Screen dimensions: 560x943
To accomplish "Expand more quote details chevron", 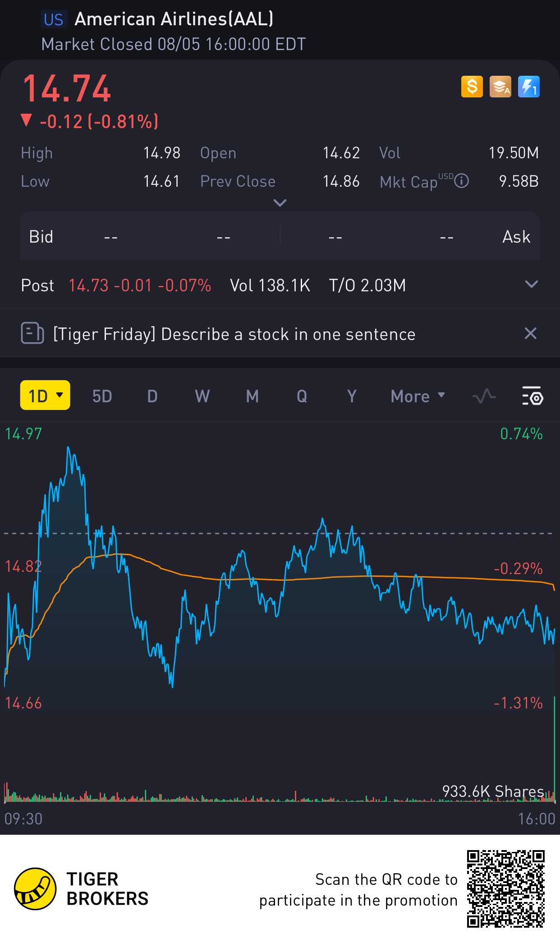I will (280, 203).
